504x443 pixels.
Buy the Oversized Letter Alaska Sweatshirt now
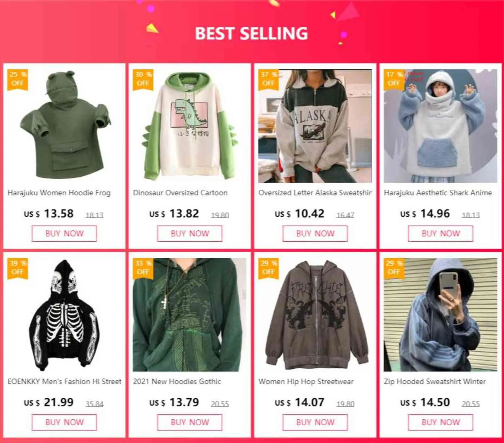coord(315,233)
